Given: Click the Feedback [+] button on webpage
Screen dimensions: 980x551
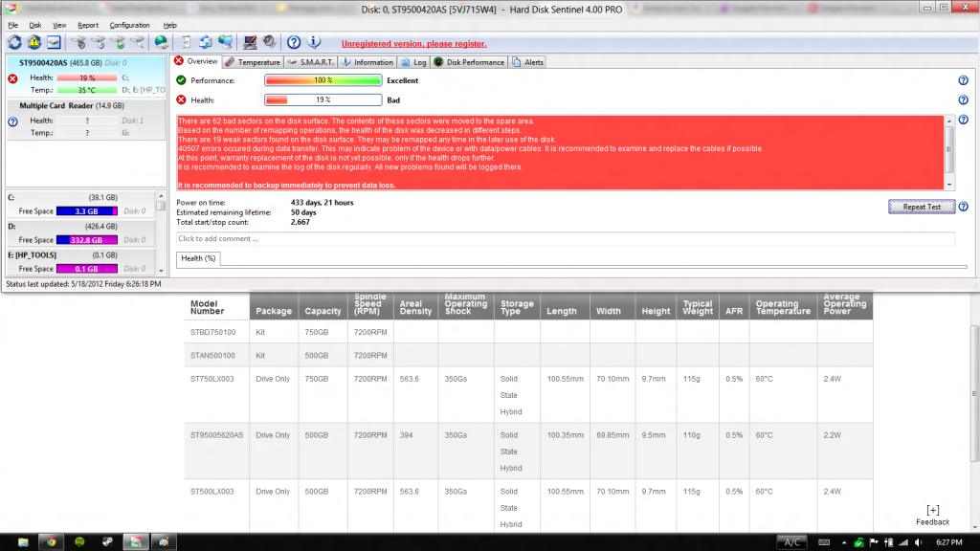Looking at the screenshot, I should point(932,516).
